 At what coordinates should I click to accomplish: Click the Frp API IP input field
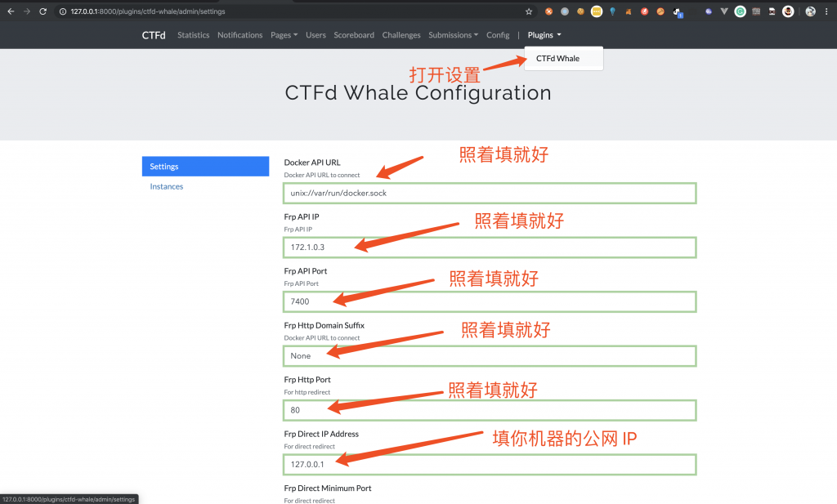(490, 248)
